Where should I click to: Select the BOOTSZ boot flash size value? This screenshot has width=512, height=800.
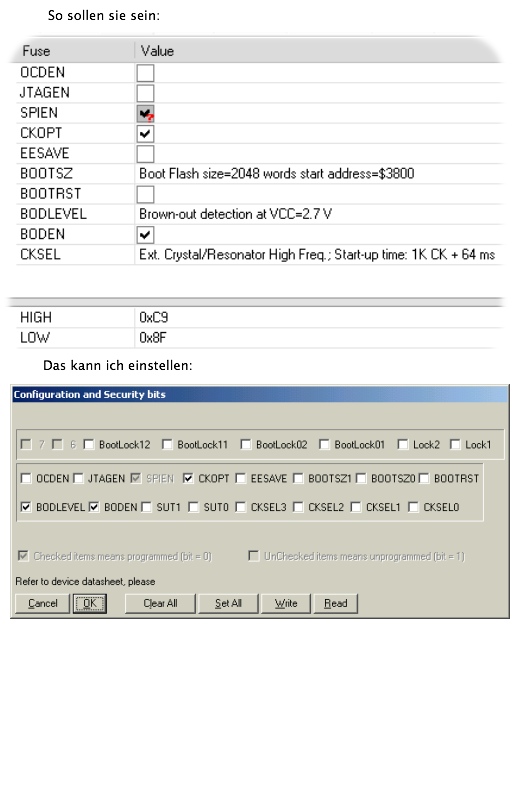pos(276,174)
